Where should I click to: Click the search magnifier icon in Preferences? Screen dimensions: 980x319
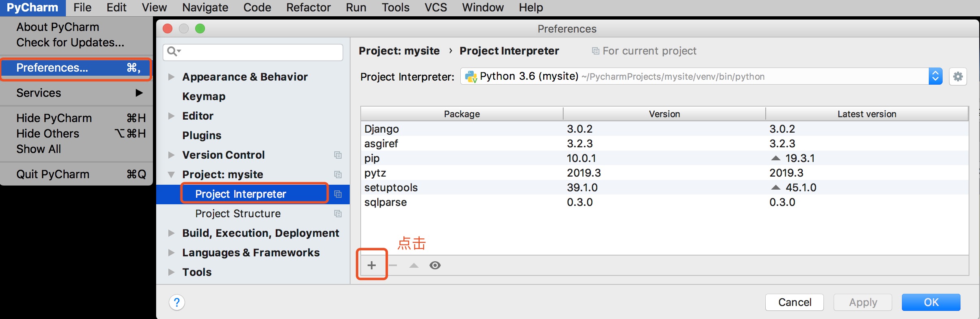tap(174, 51)
